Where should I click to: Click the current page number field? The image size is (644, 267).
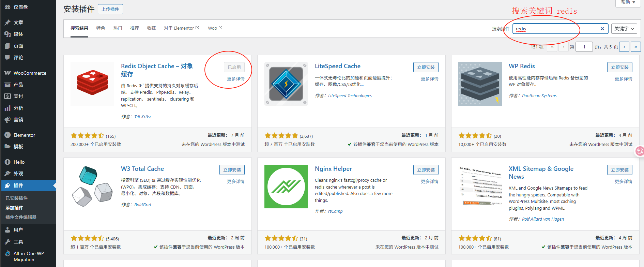click(x=584, y=47)
